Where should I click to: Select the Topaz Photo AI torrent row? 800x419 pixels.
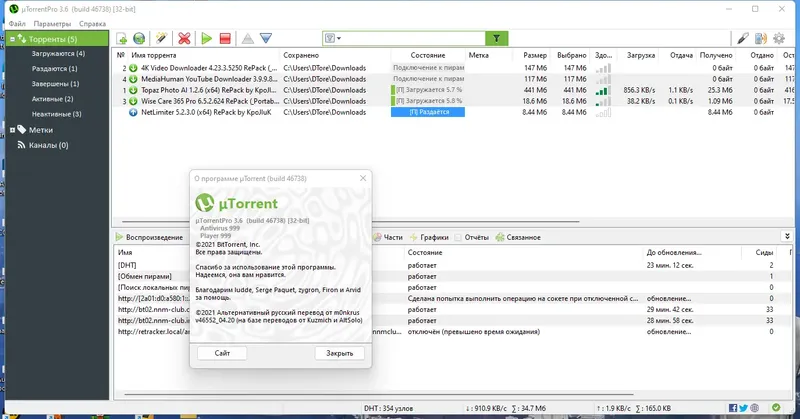coord(454,90)
